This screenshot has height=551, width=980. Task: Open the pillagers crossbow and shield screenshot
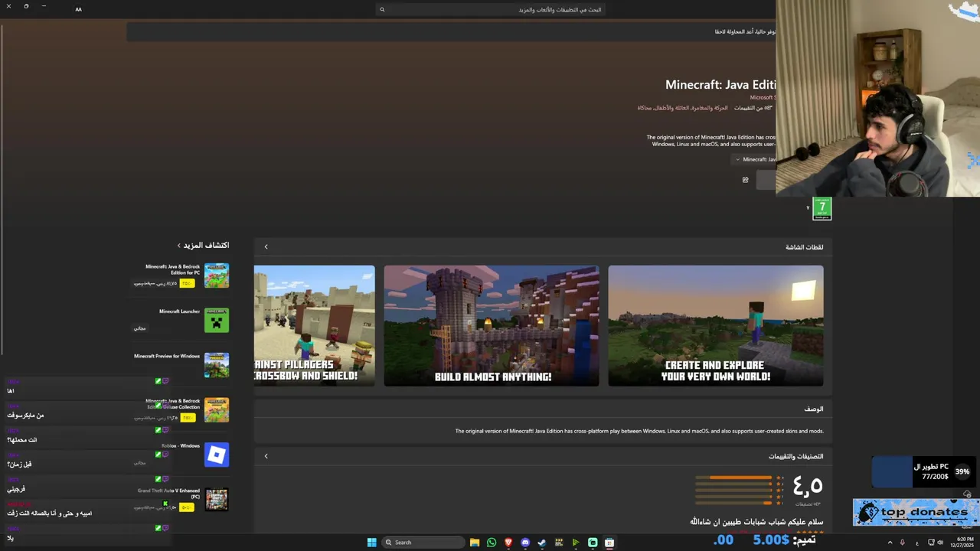point(315,326)
